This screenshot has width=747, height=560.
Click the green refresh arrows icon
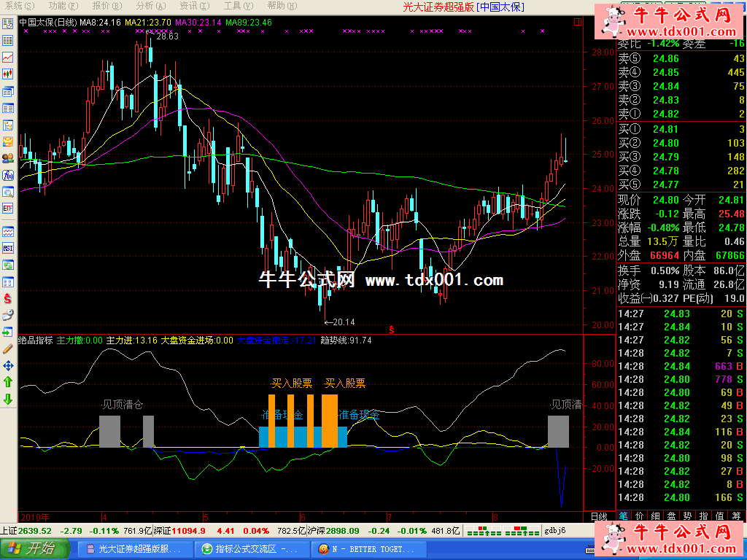(x=7, y=265)
